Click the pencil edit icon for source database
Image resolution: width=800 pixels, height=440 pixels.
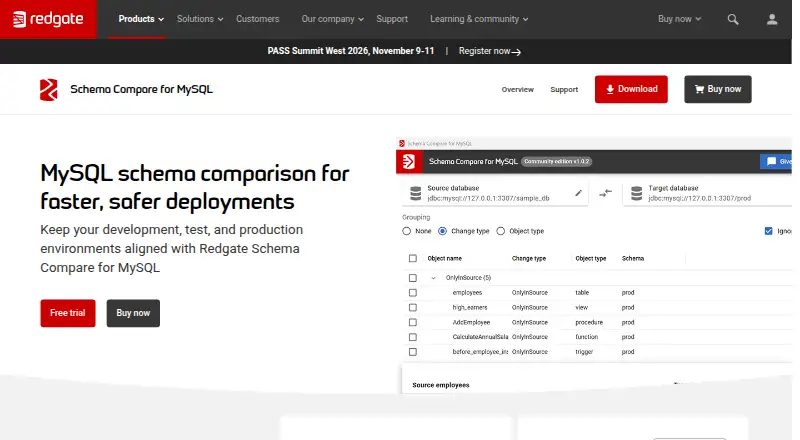pyautogui.click(x=578, y=193)
